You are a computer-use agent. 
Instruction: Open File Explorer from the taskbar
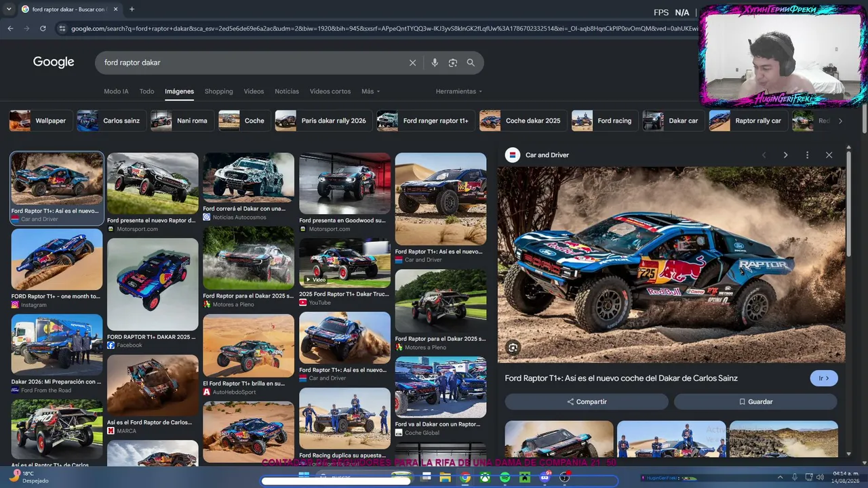tap(446, 478)
